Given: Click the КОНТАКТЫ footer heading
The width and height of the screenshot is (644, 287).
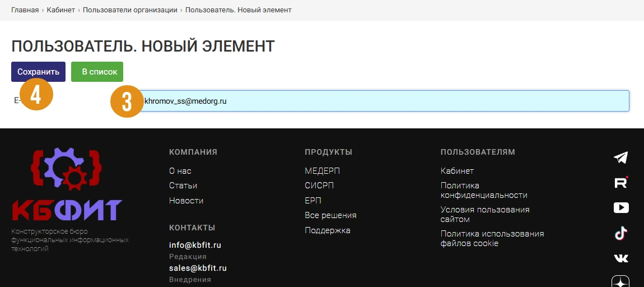Looking at the screenshot, I should pyautogui.click(x=192, y=228).
